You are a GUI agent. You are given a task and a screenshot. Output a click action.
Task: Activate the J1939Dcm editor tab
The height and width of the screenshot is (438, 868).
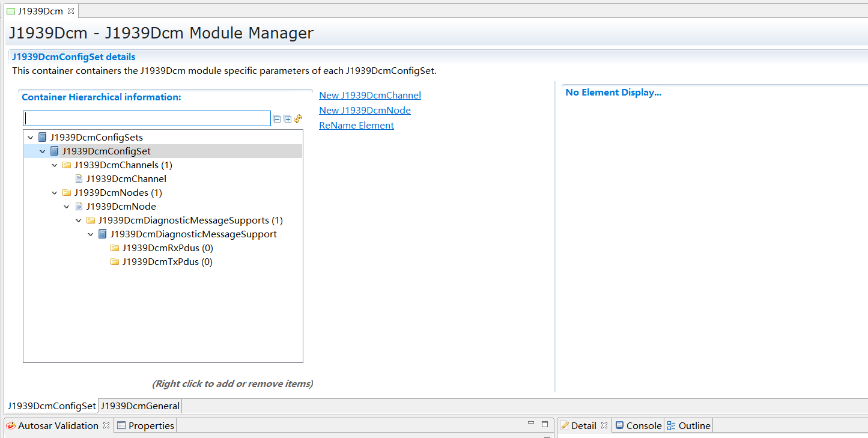coord(40,11)
